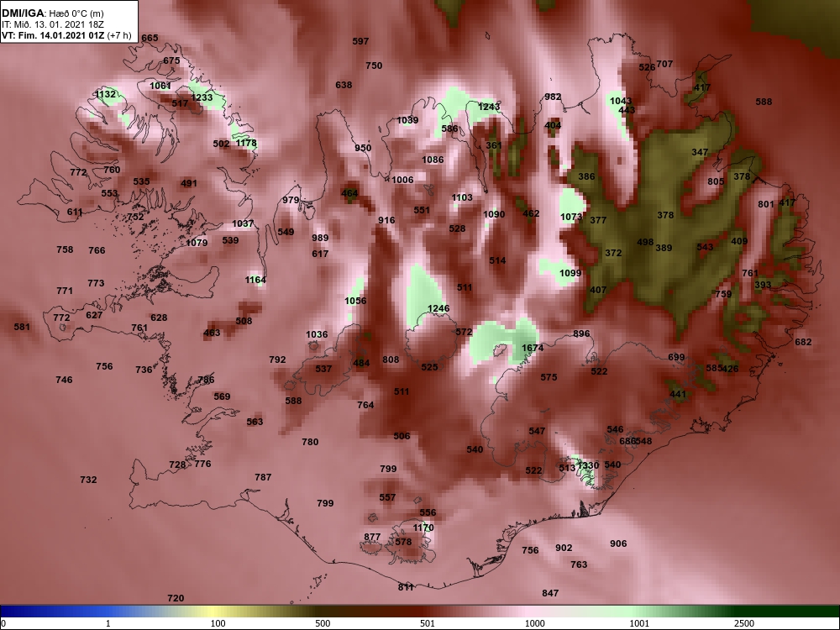Click the map value 1330
This screenshot has width=840, height=630.
tap(588, 465)
